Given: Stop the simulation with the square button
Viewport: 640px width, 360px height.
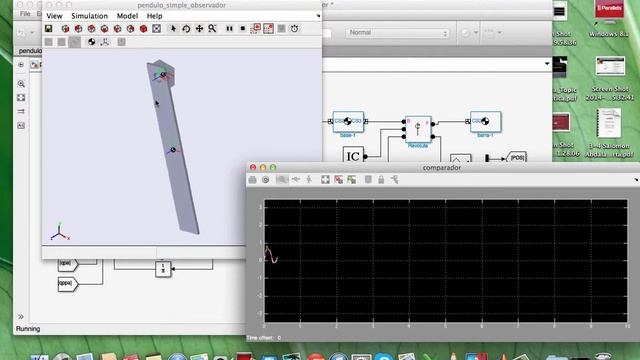Looking at the screenshot, I should point(242,29).
